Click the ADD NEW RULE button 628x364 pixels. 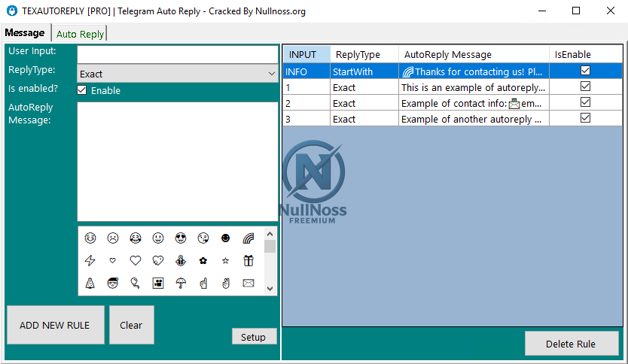click(x=55, y=325)
